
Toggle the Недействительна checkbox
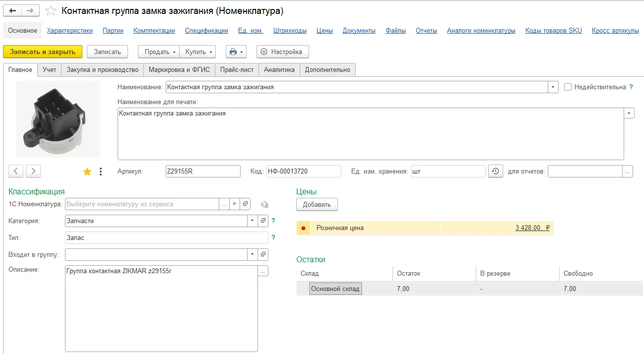coord(568,87)
